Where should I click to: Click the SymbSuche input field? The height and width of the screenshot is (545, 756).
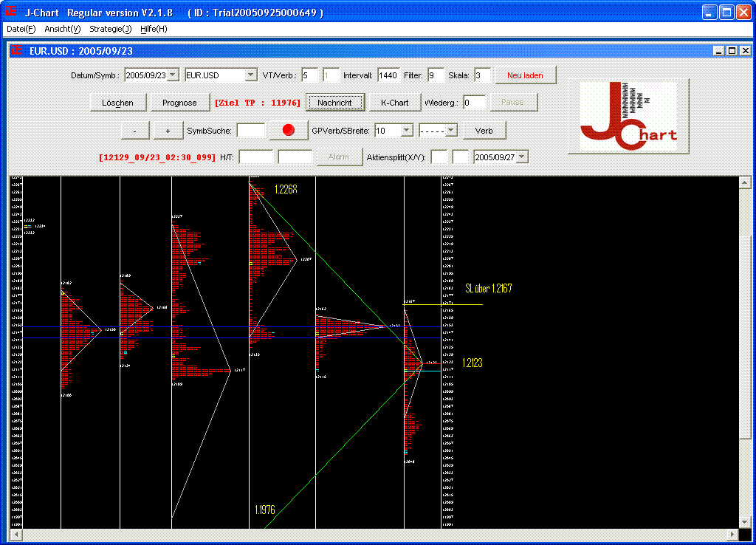(251, 131)
